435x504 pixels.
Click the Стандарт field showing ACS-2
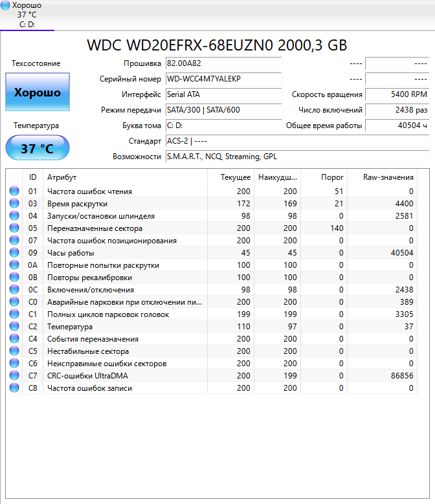click(x=297, y=141)
